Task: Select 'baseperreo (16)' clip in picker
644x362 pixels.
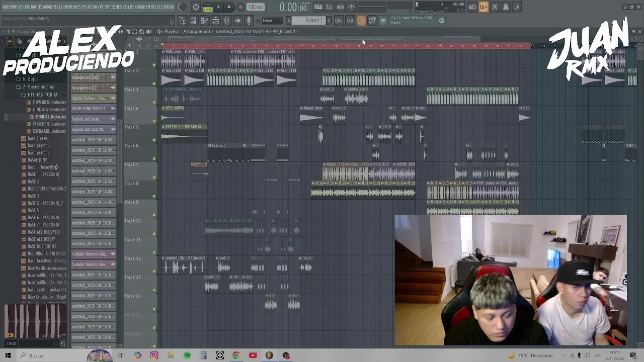Action: pos(94,77)
